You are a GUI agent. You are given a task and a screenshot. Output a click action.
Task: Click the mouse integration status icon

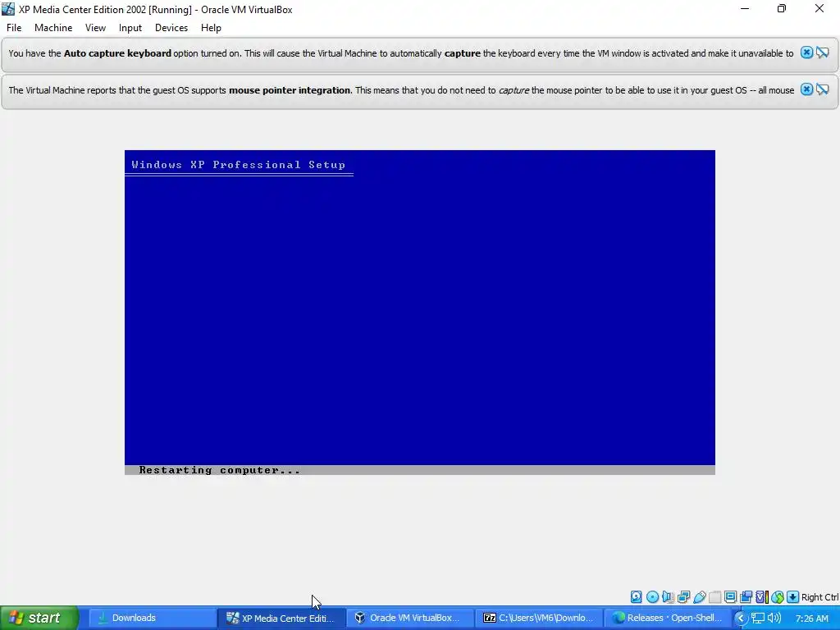coord(778,597)
